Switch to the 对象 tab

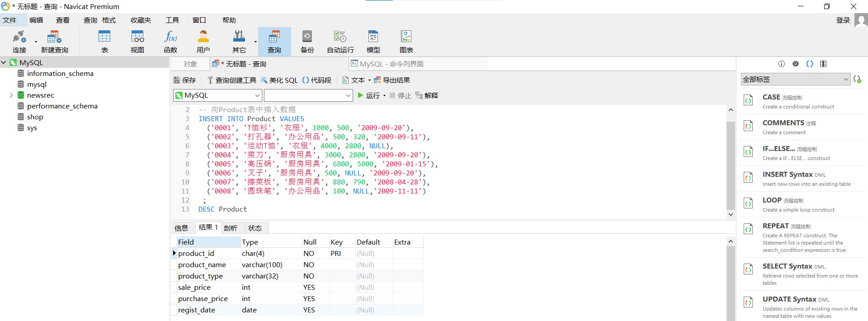tap(190, 64)
